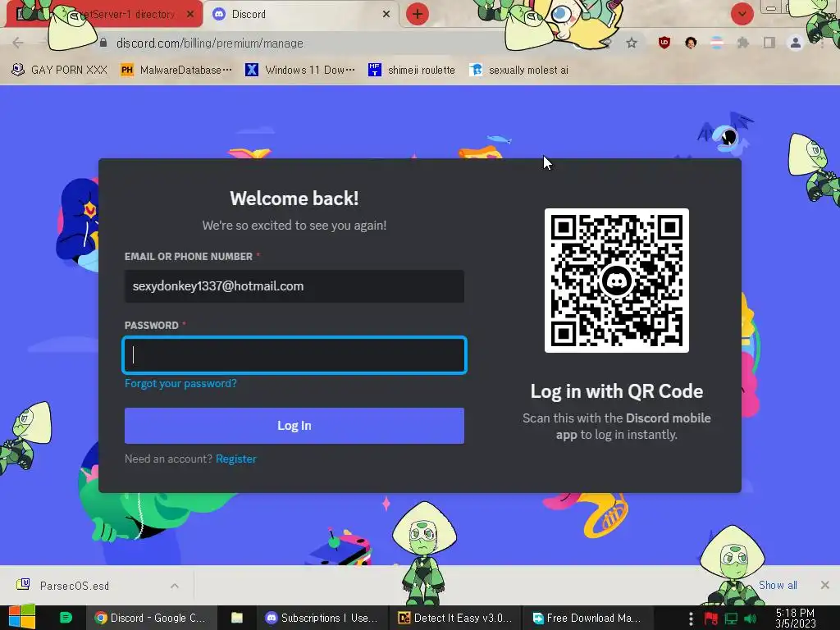This screenshot has height=630, width=840.
Task: Focus the email or phone field
Action: click(x=294, y=286)
